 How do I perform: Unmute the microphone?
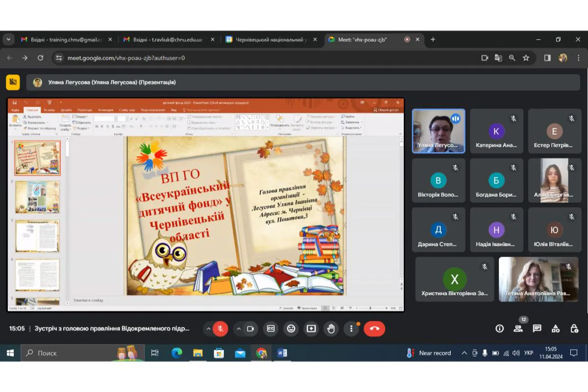click(x=220, y=329)
